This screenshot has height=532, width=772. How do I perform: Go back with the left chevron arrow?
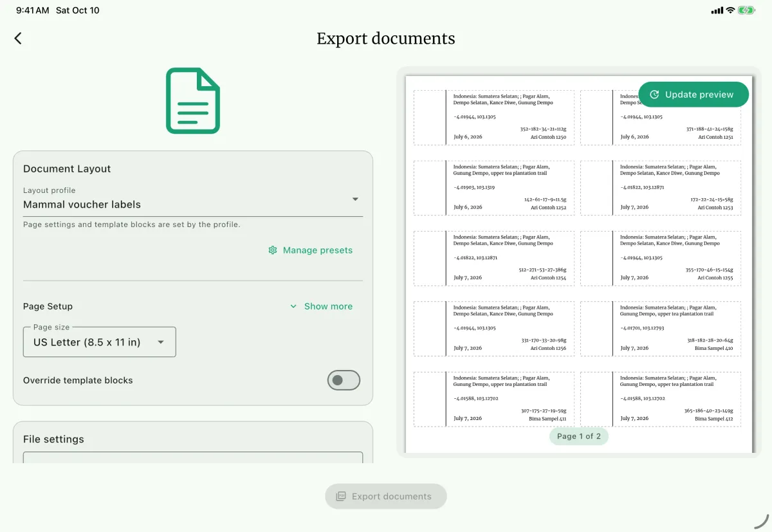[x=18, y=39]
